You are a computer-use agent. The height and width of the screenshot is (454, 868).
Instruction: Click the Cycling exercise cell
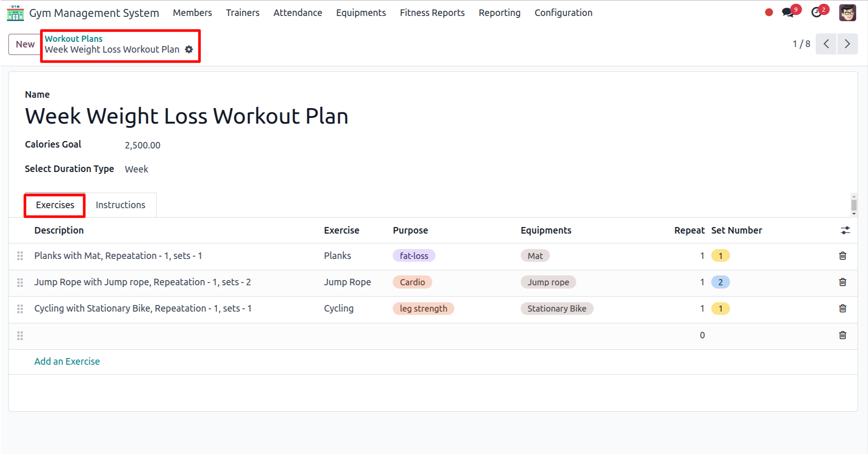pos(339,308)
